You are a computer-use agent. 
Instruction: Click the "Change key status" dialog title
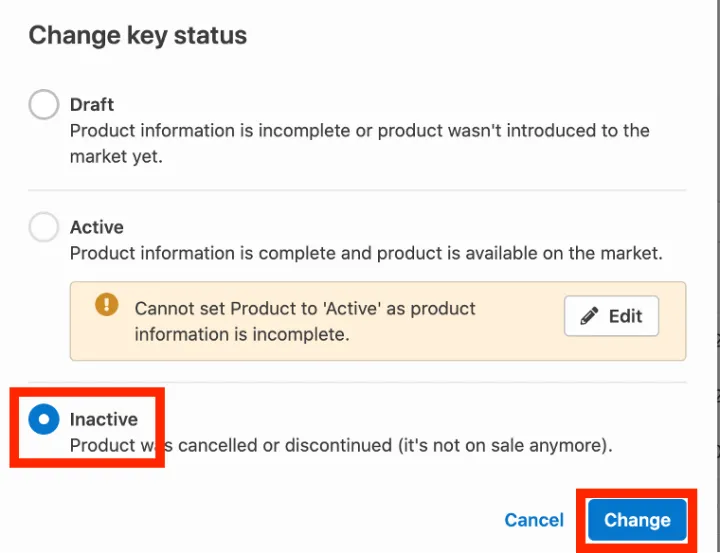click(138, 36)
